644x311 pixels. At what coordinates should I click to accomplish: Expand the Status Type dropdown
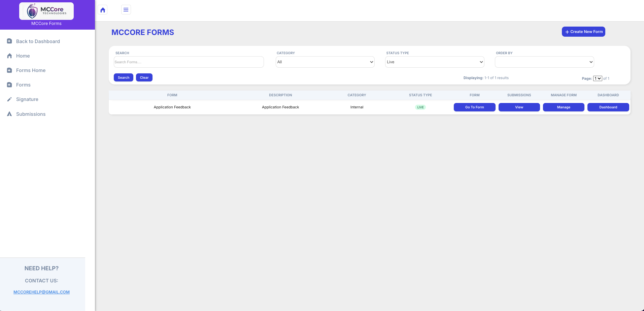point(434,62)
